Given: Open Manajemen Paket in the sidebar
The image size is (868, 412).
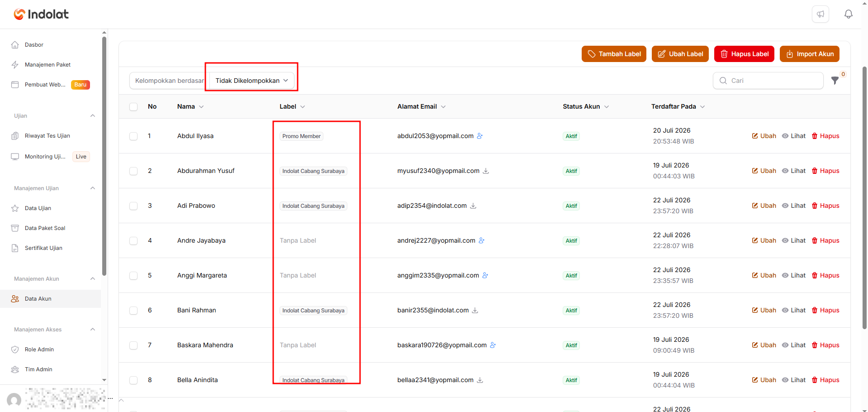Looking at the screenshot, I should [51, 65].
